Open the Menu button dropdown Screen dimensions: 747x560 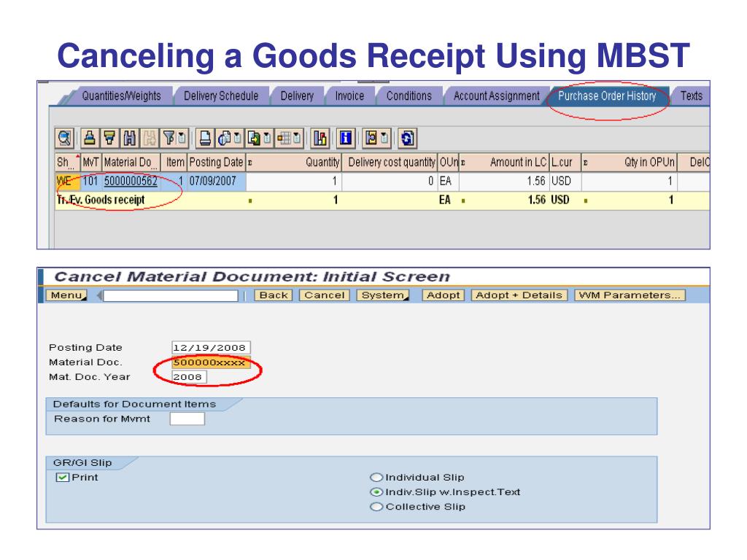tap(66, 295)
